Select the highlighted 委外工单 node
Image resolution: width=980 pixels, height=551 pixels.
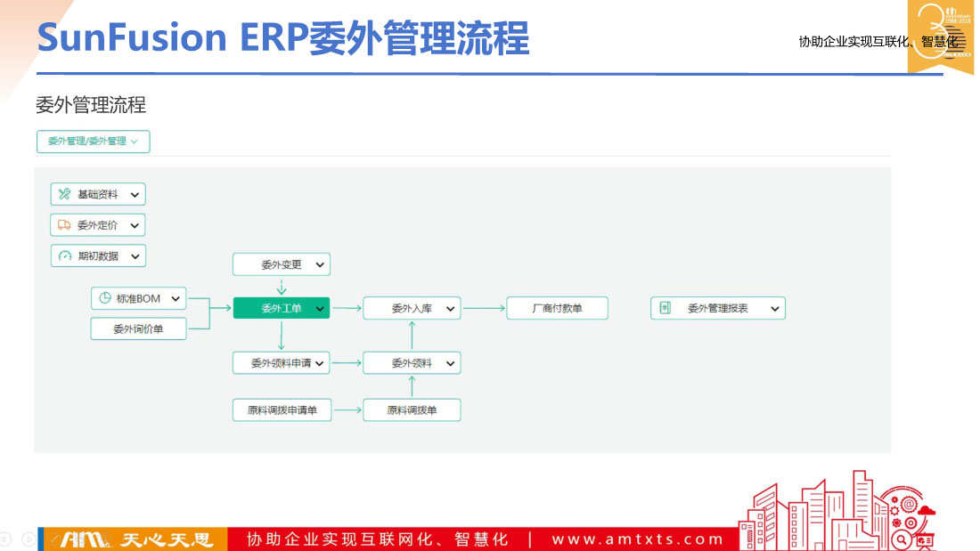coord(281,309)
